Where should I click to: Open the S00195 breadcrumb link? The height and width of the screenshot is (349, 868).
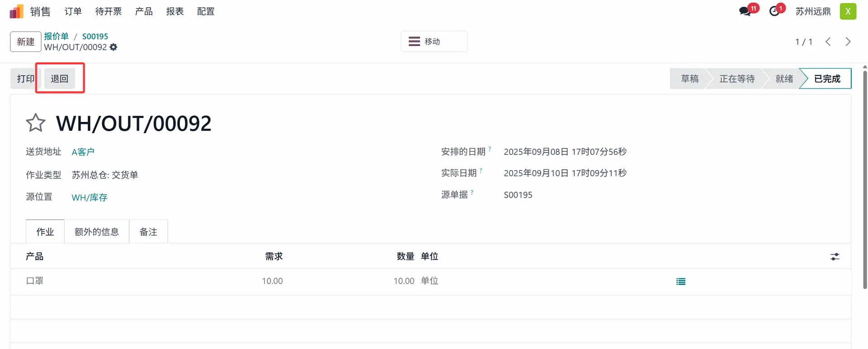(x=95, y=36)
